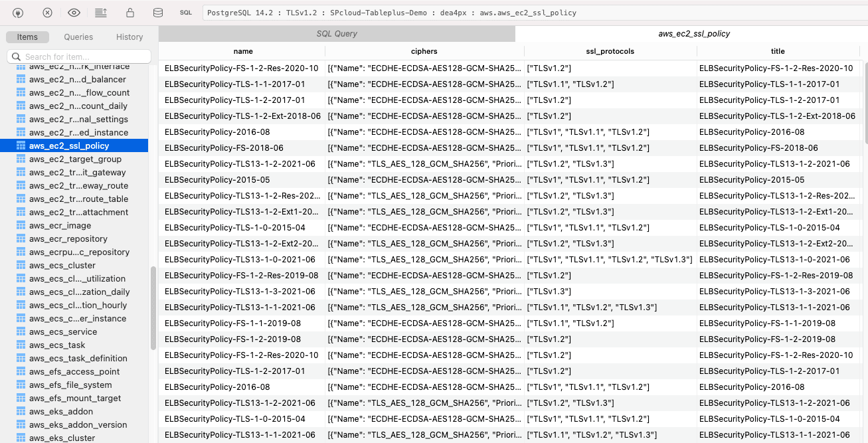Select name cell ELBSecurityPolicy-2015-05
Screen dimensions: 868x443
(x=242, y=180)
